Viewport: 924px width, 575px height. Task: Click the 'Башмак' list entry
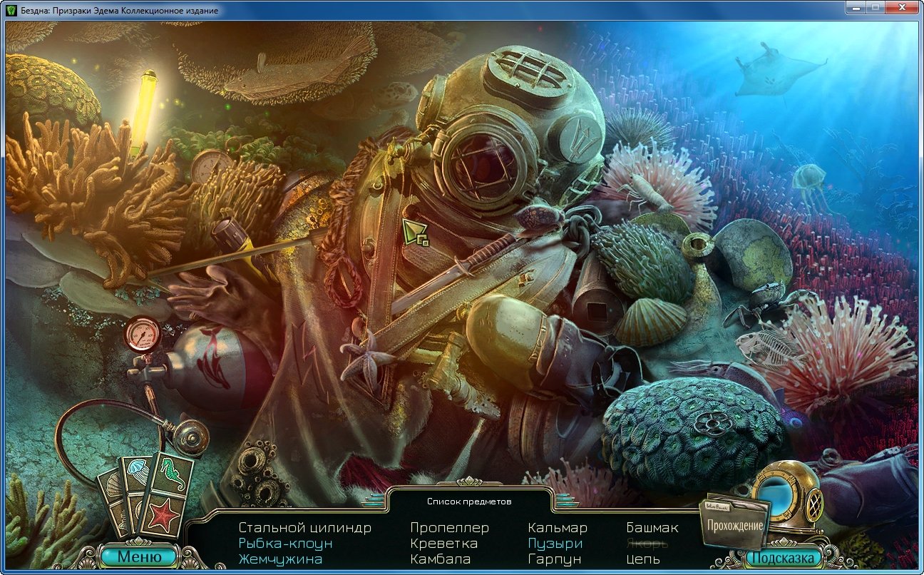[652, 528]
